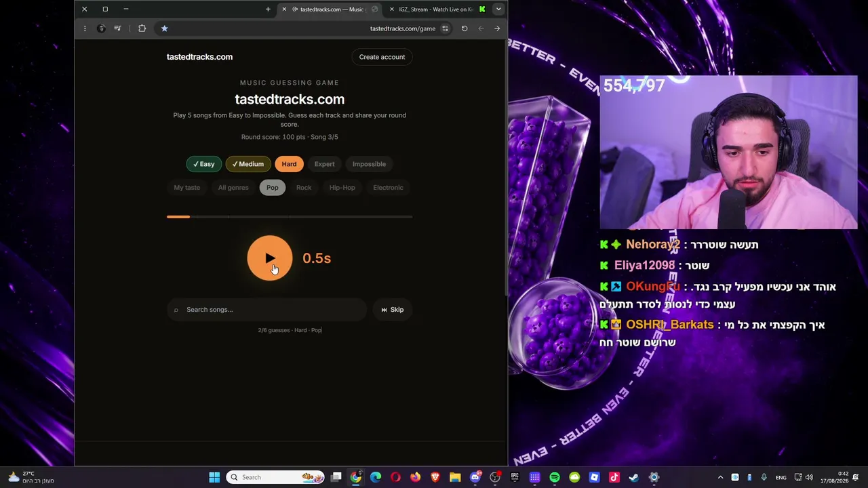
Task: Click chat username OKungFu
Action: click(652, 287)
